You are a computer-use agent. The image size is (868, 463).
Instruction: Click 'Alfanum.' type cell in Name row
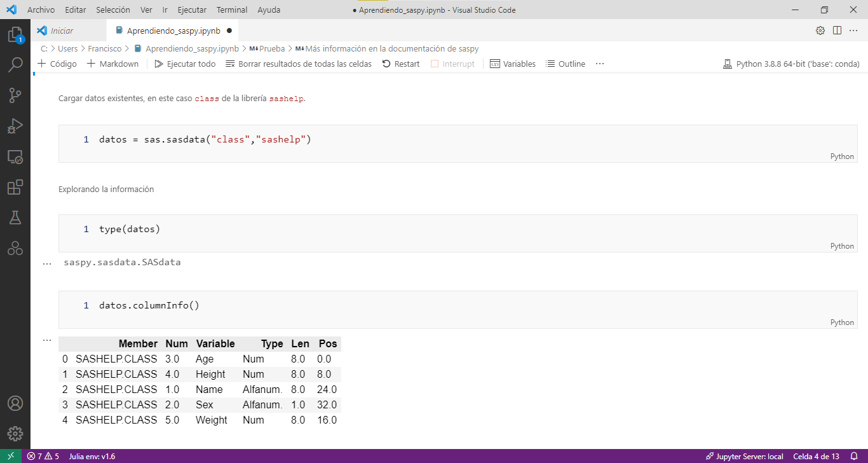tap(262, 389)
